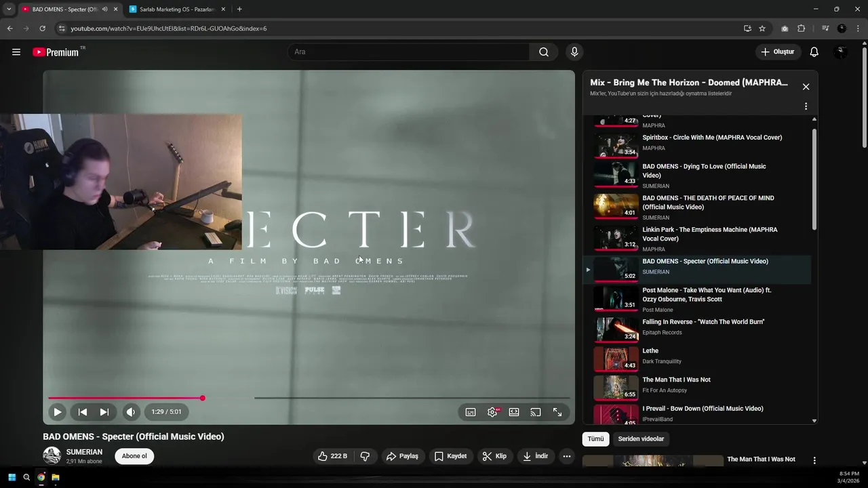Like the video showing 222 B
Viewport: 868px width, 488px height.
333,456
